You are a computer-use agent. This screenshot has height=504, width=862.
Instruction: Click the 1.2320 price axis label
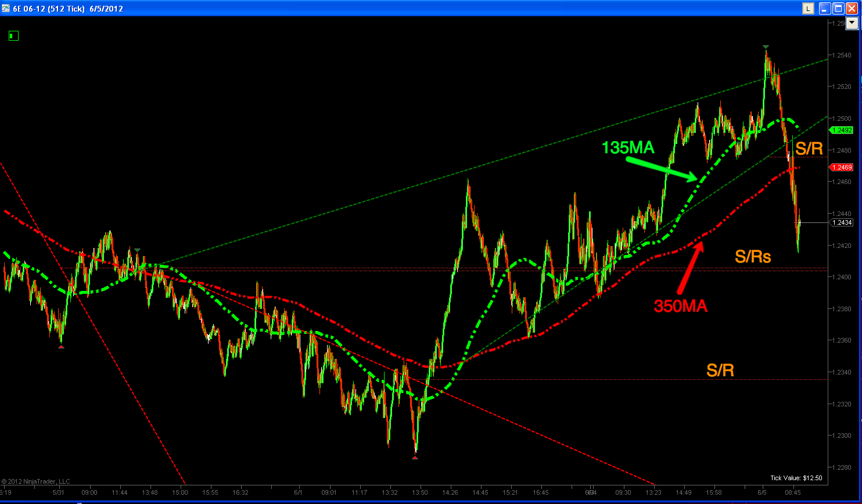click(x=841, y=404)
